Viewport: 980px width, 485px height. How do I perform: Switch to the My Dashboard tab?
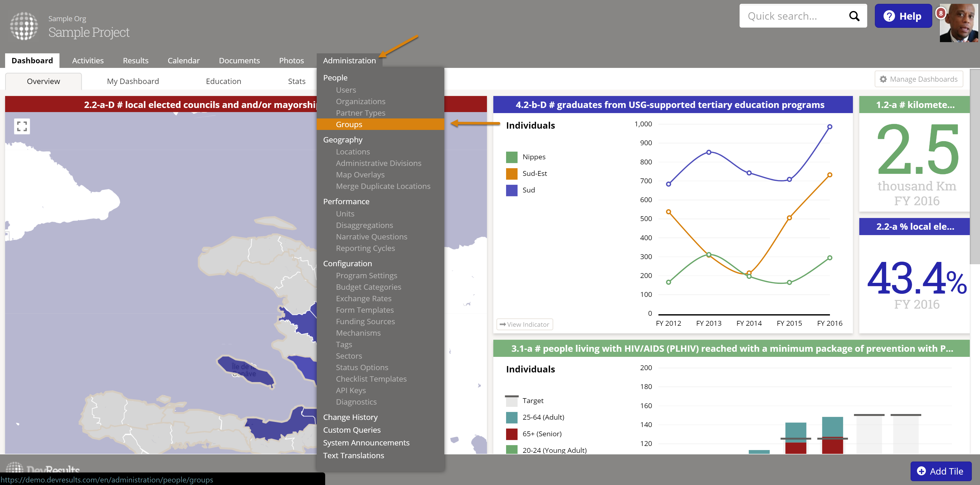tap(133, 81)
